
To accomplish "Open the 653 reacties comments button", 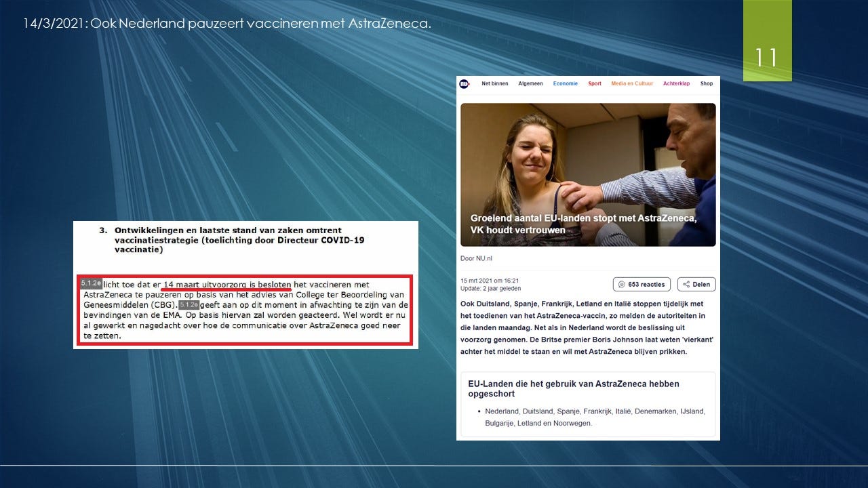I will [x=642, y=285].
